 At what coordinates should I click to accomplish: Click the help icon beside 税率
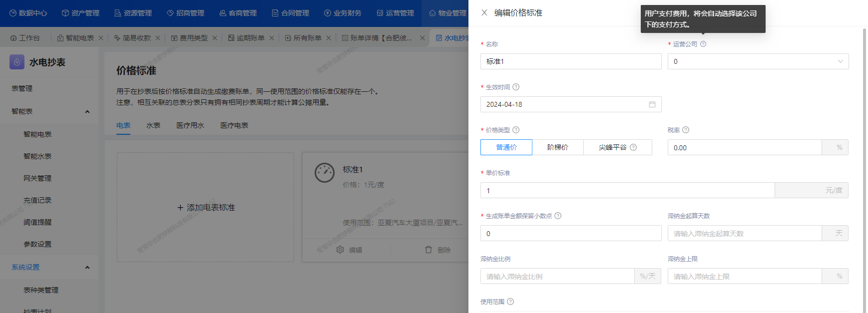(x=686, y=130)
